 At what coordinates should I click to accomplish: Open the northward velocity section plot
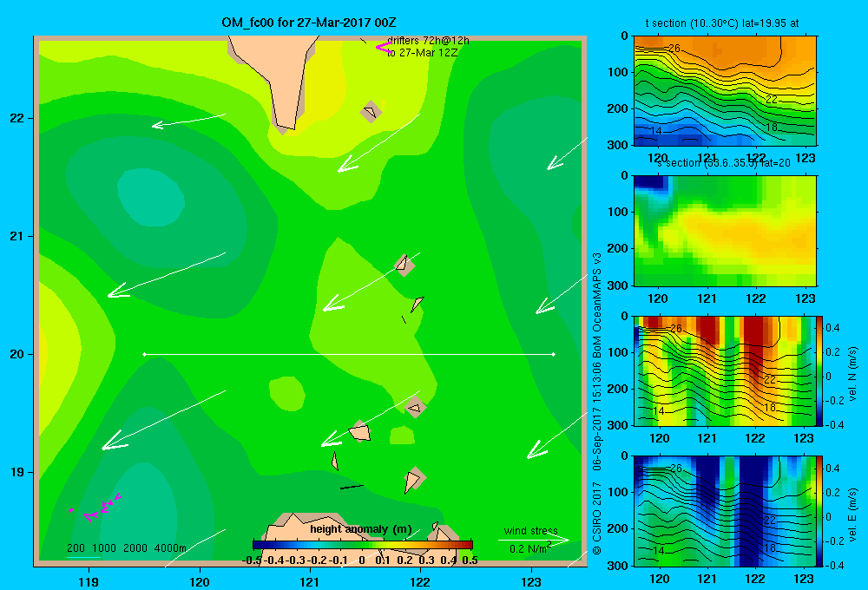coord(725,370)
